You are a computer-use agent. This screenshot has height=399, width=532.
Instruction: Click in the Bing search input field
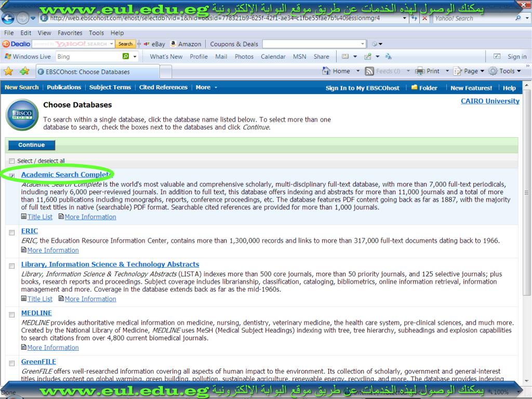(88, 56)
